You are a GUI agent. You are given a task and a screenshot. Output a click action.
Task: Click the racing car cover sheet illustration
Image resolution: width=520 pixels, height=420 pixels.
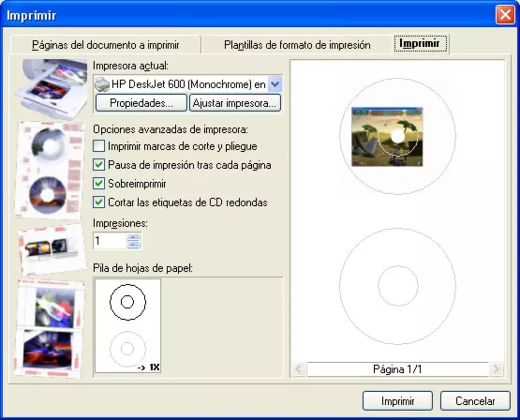[x=50, y=329]
